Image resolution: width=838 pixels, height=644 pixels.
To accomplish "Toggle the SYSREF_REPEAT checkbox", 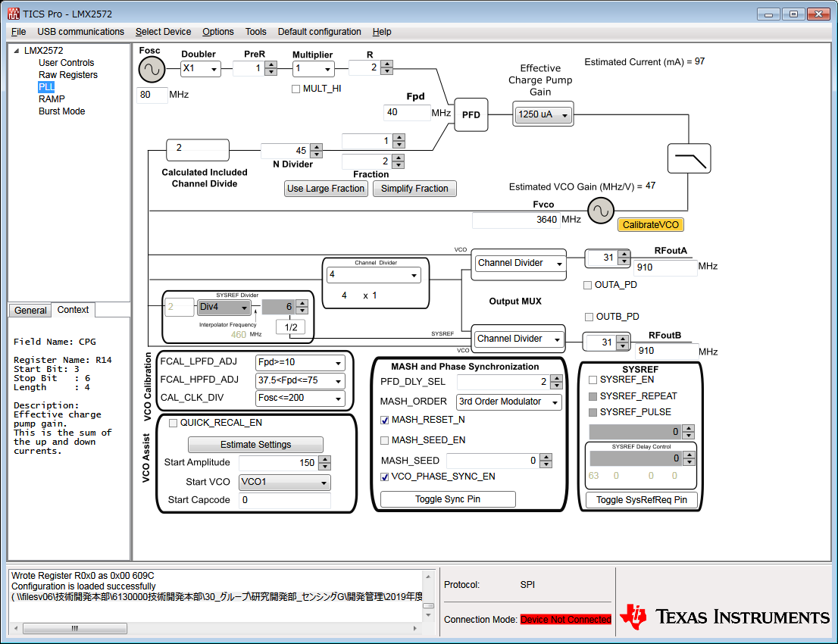I will (x=593, y=396).
